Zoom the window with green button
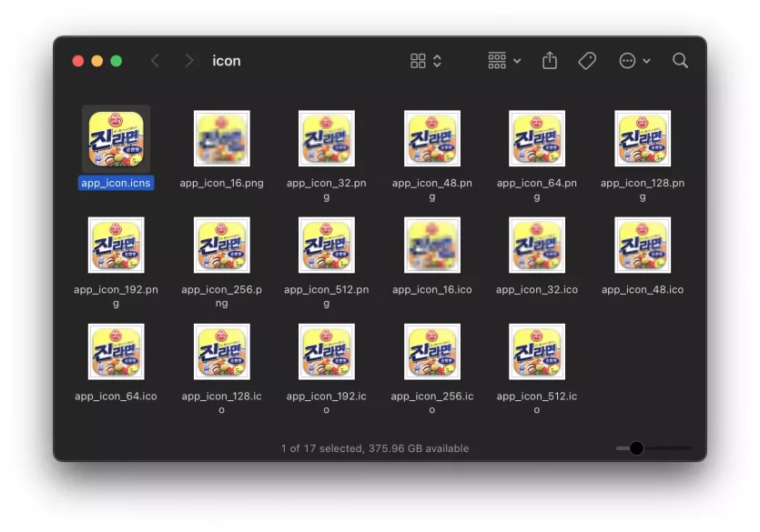Image resolution: width=760 pixels, height=532 pixels. pyautogui.click(x=117, y=61)
